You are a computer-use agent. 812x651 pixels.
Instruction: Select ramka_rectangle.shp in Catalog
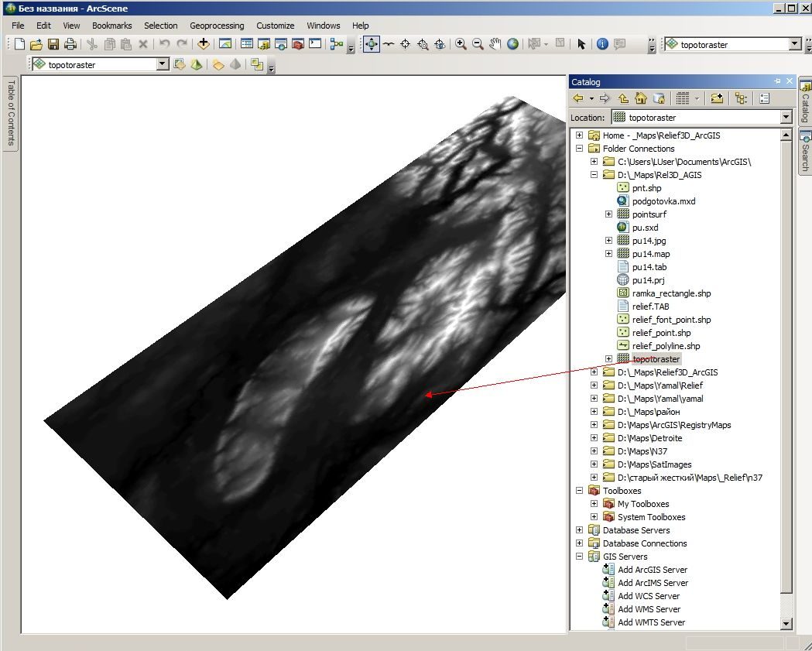tap(671, 293)
